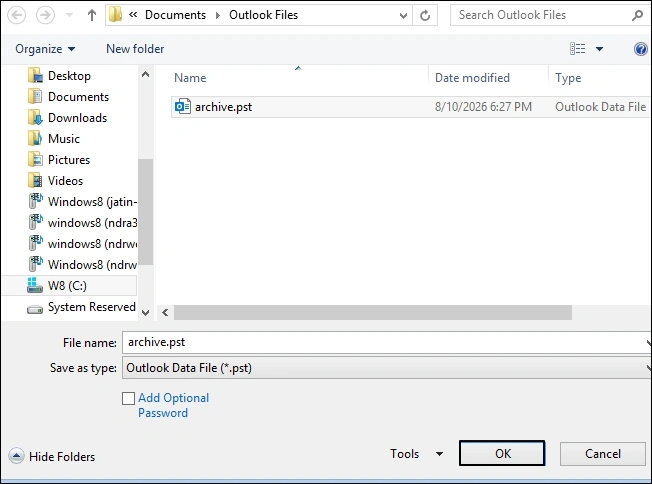This screenshot has height=484, width=652.
Task: Select Desktop in the navigation pane
Action: tap(69, 76)
